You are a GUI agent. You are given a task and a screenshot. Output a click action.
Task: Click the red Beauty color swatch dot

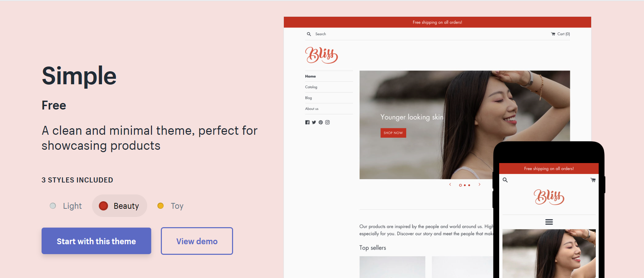pyautogui.click(x=103, y=206)
